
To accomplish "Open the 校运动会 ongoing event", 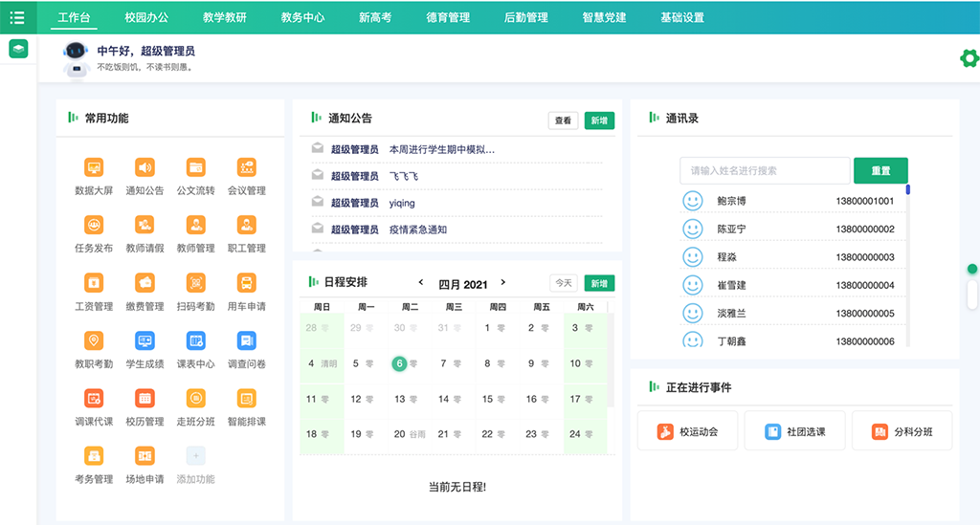I will click(x=687, y=432).
